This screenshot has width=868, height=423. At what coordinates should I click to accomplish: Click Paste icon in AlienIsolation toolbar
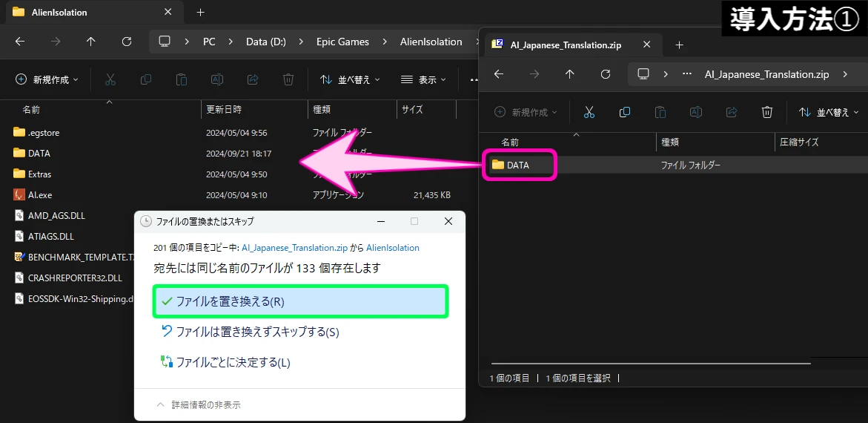(182, 80)
